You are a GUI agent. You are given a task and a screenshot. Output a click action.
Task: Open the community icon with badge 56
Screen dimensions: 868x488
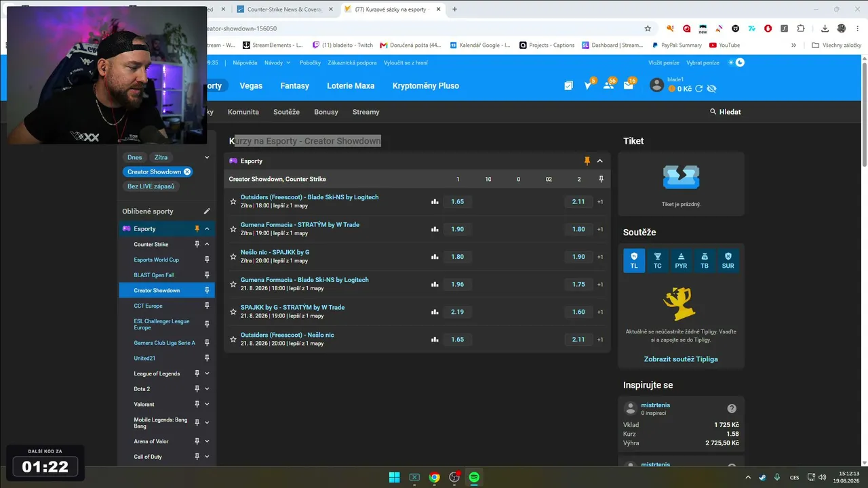[609, 85]
